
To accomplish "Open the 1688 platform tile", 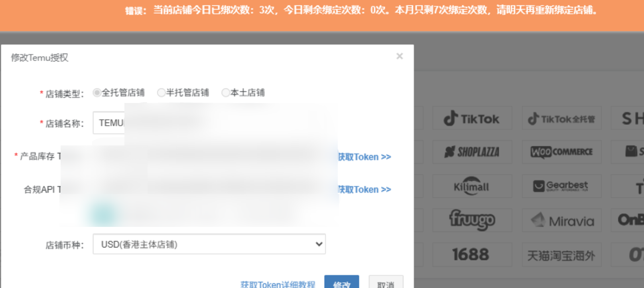I will [x=472, y=254].
